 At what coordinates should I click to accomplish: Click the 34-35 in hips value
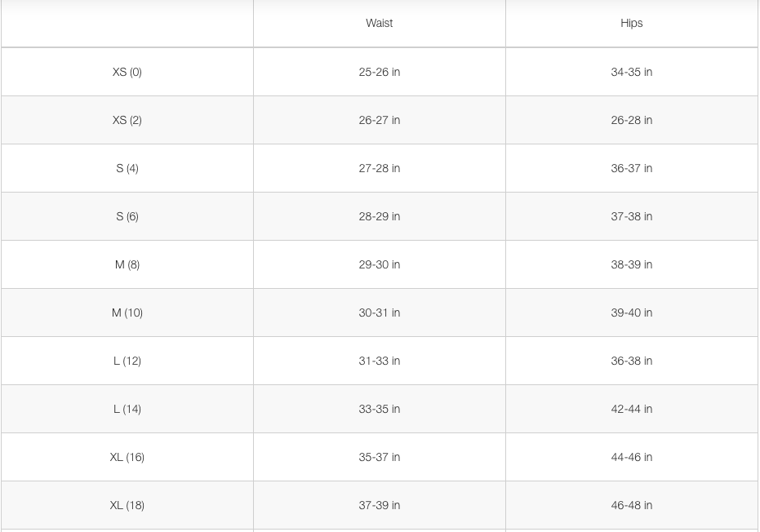click(631, 72)
